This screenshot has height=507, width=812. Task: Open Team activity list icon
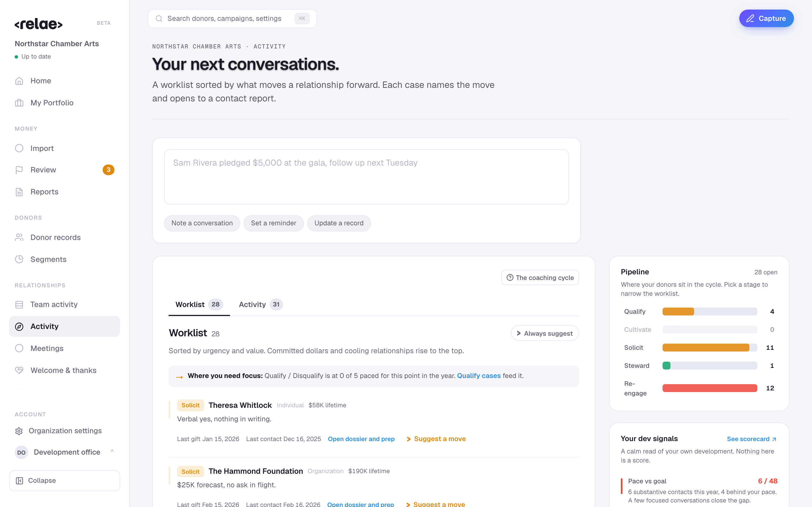coord(19,304)
